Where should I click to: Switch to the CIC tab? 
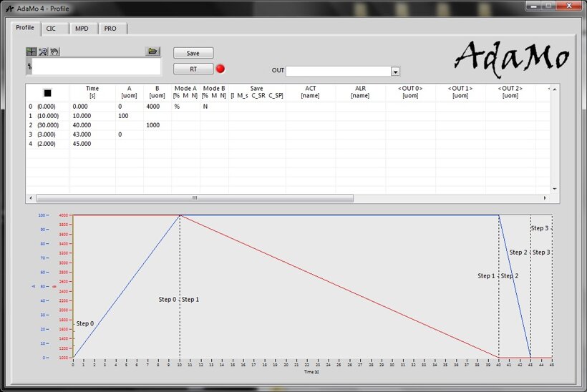(52, 29)
